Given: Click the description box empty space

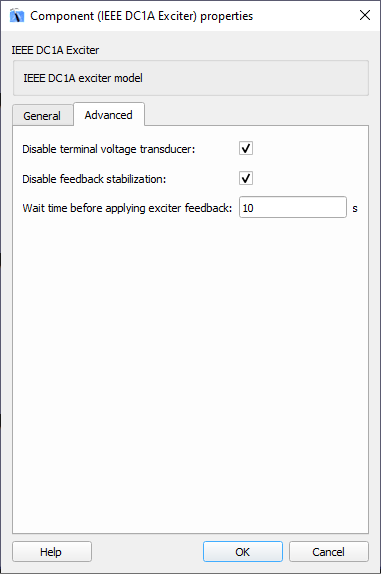Looking at the screenshot, I should [x=256, y=78].
